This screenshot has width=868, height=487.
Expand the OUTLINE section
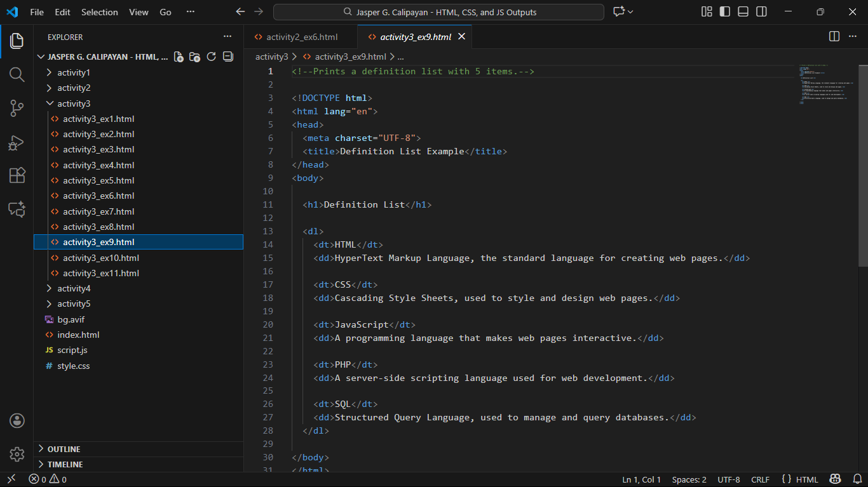tap(64, 449)
